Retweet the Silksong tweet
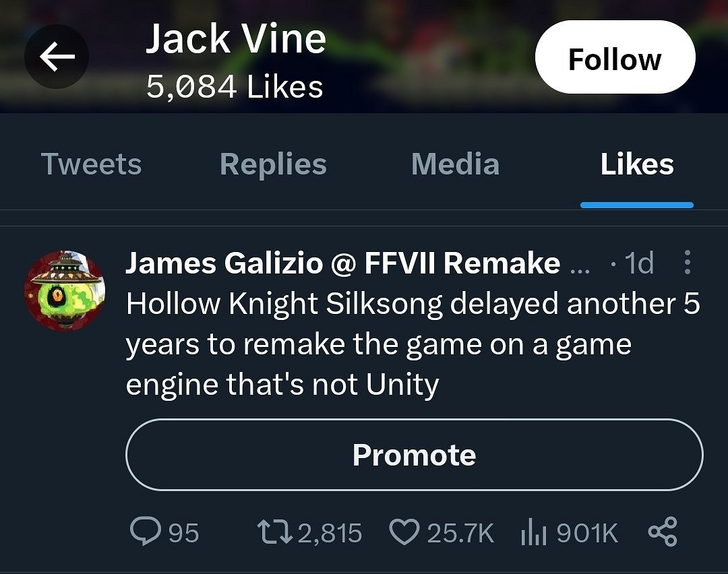728x574 pixels. pyautogui.click(x=274, y=533)
